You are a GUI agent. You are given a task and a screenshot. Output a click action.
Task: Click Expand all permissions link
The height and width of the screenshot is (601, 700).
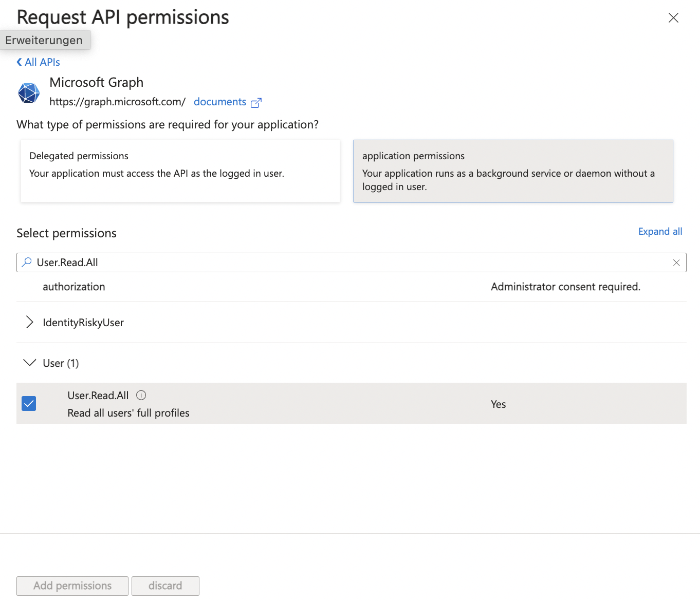point(660,232)
